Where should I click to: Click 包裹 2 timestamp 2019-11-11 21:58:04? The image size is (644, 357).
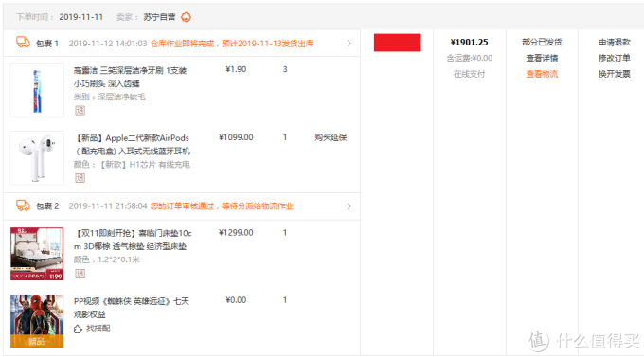(108, 205)
